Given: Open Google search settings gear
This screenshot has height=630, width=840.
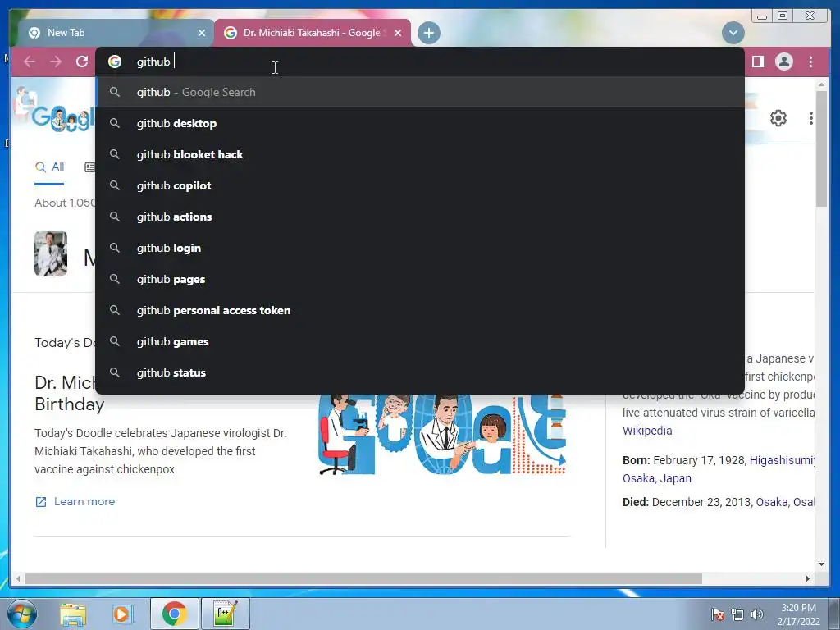Looking at the screenshot, I should (778, 118).
